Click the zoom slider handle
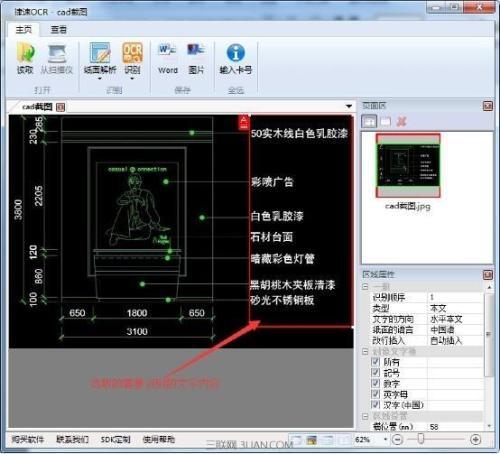This screenshot has height=454, width=500. (x=421, y=439)
